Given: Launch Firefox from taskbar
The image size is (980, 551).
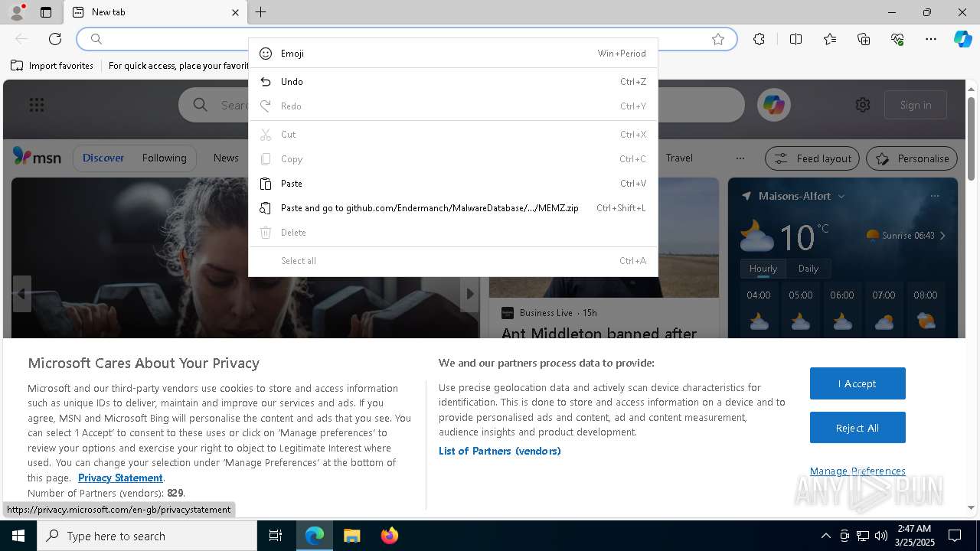Looking at the screenshot, I should (x=390, y=536).
